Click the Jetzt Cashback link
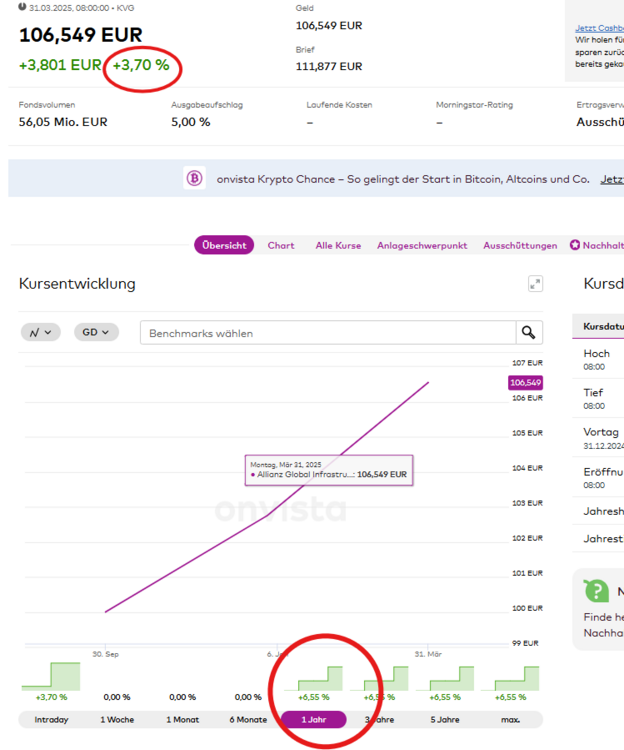624x750 pixels. point(599,28)
